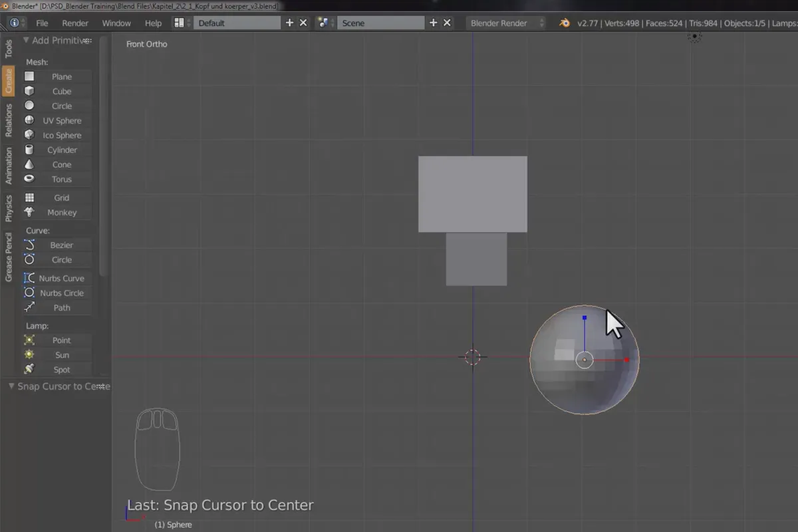The height and width of the screenshot is (532, 798).
Task: Click the Sun lamp icon
Action: pyautogui.click(x=29, y=354)
